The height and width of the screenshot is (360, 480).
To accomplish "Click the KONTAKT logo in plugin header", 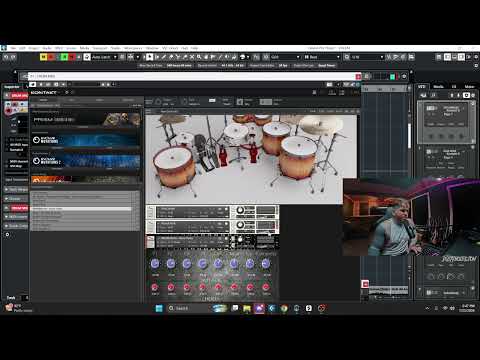I will click(44, 92).
